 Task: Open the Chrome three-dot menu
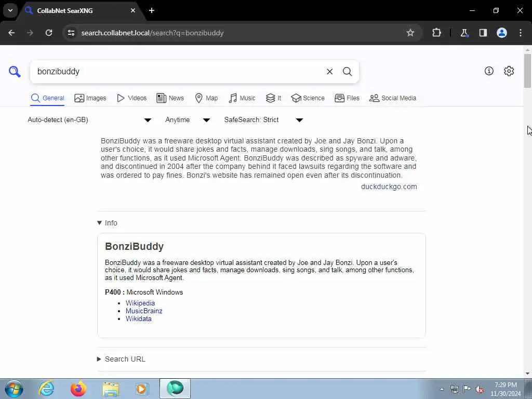pos(521,33)
